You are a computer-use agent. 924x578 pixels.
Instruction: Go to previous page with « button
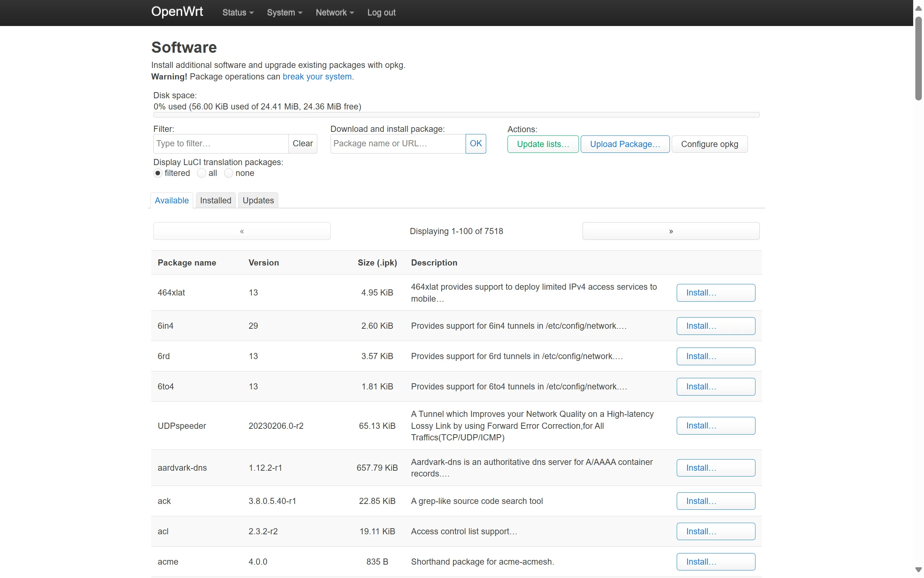[x=242, y=231]
